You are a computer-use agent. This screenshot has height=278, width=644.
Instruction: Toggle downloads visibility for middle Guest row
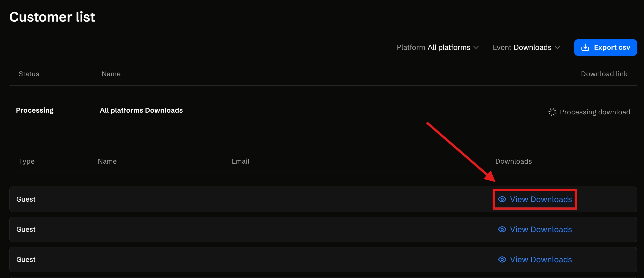point(535,229)
